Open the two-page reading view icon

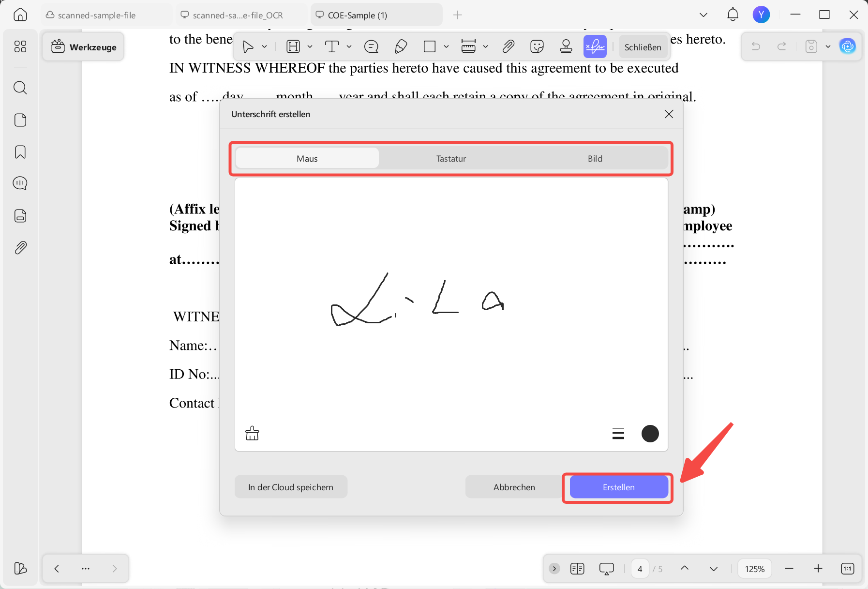(577, 569)
